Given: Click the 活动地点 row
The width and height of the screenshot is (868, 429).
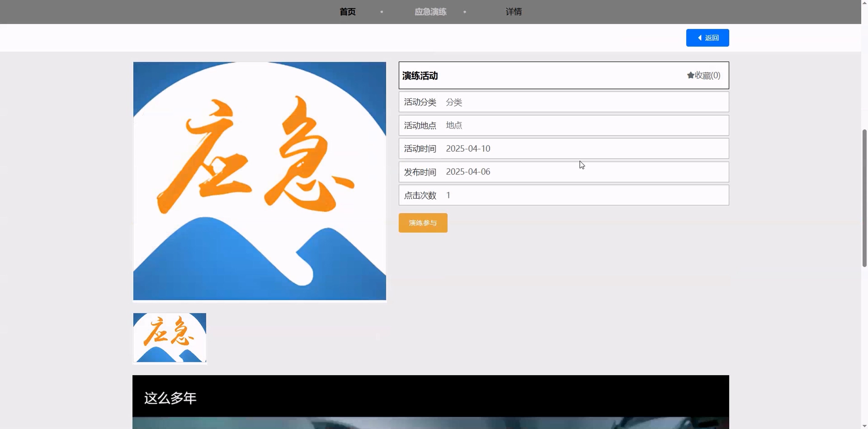Looking at the screenshot, I should (564, 125).
